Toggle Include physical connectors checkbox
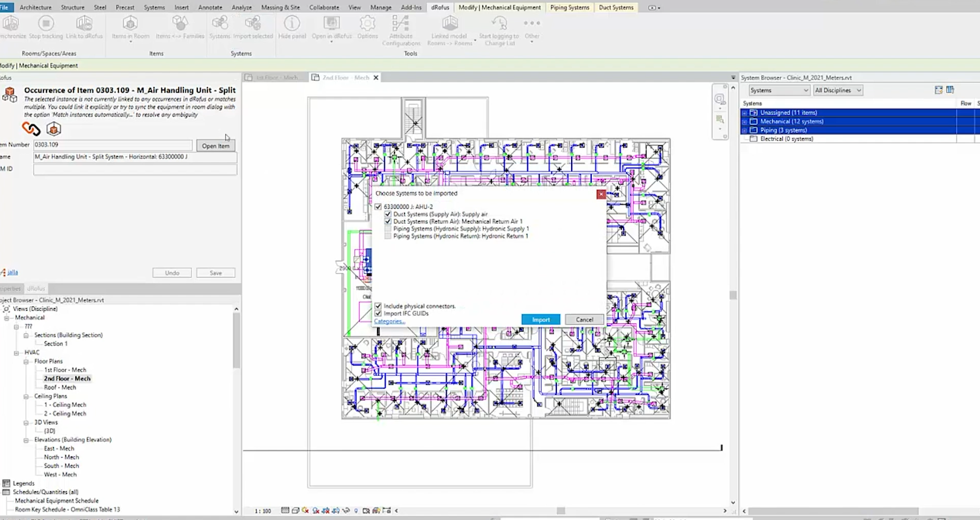The width and height of the screenshot is (980, 520). pyautogui.click(x=378, y=306)
